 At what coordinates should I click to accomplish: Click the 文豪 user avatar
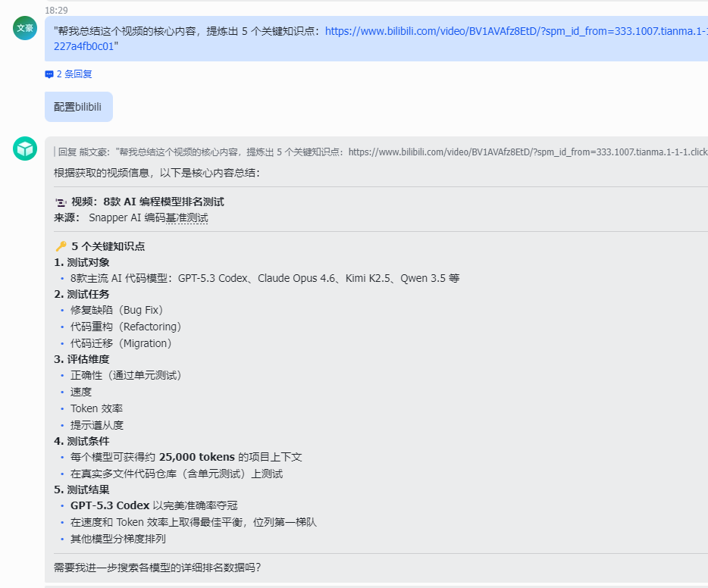(x=25, y=28)
